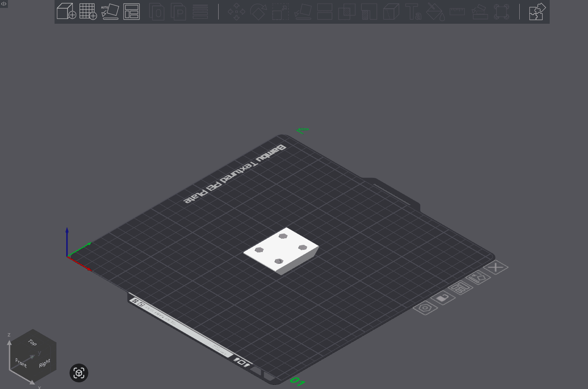Select the Scale tool
588x389 pixels.
coord(279,12)
